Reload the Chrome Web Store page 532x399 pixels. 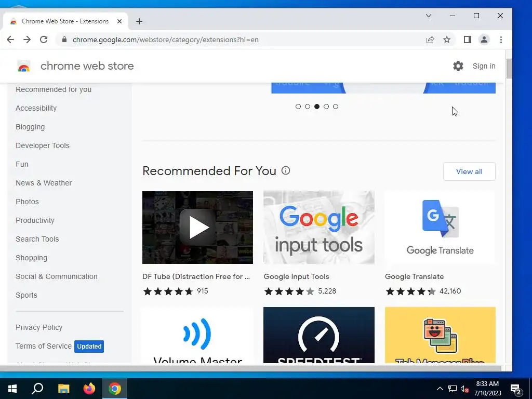[44, 39]
